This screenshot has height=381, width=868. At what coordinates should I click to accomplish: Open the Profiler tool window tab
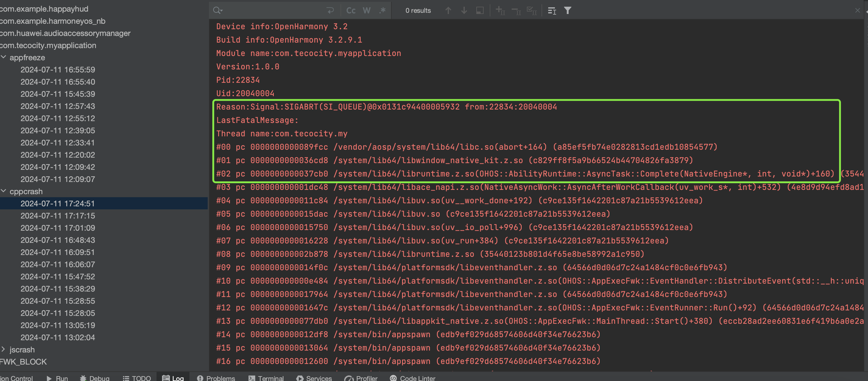pos(361,378)
